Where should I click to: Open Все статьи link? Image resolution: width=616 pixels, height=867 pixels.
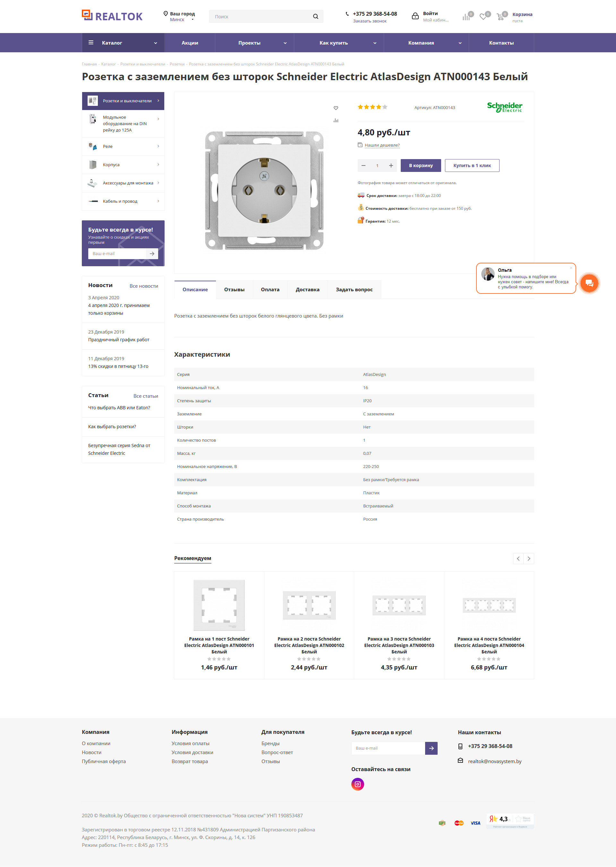[x=146, y=396]
